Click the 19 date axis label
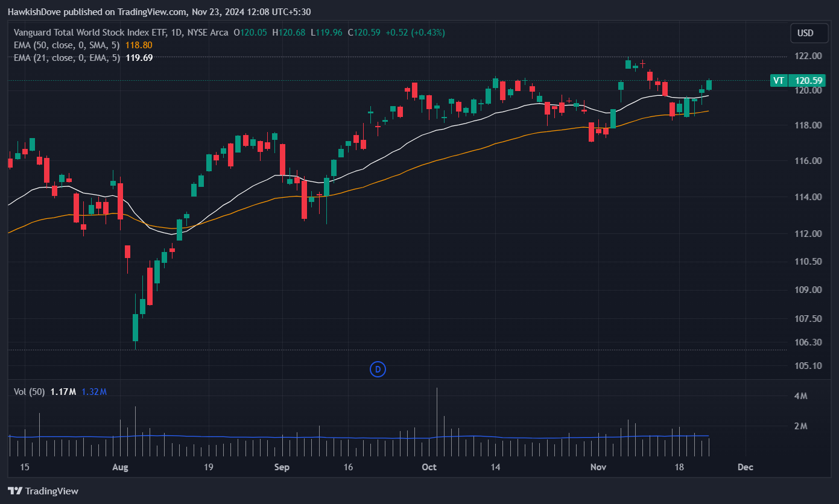The height and width of the screenshot is (504, 839). (209, 467)
